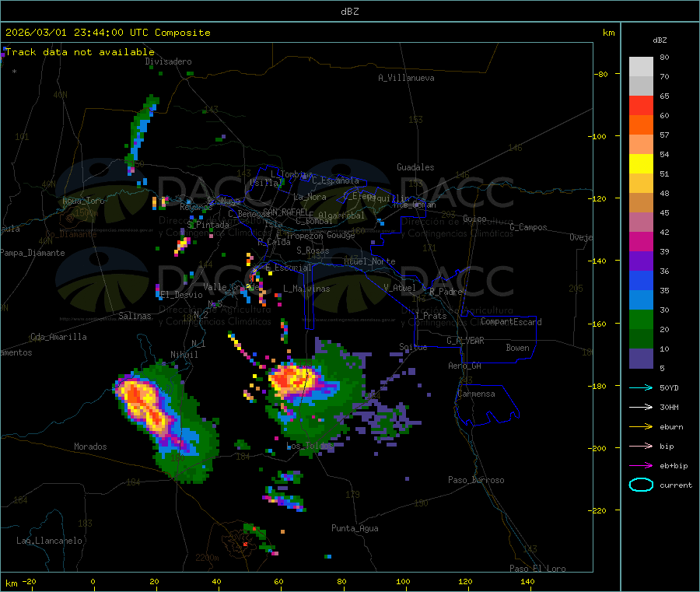Screen dimensions: 700x592
Task: Select the purple 10 dBZ color swatch
Action: (x=641, y=359)
